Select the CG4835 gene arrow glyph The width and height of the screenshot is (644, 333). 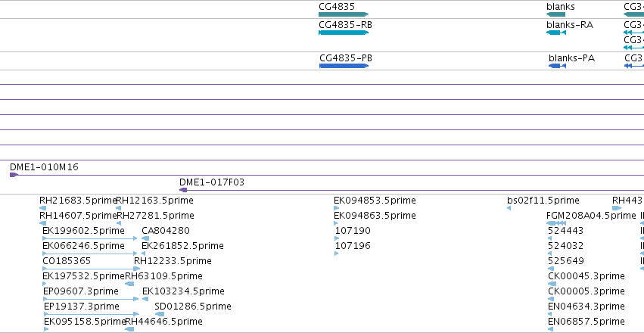(x=344, y=14)
